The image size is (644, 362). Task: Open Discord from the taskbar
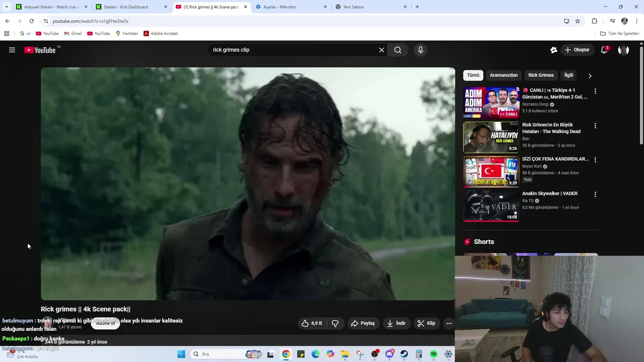(389, 354)
